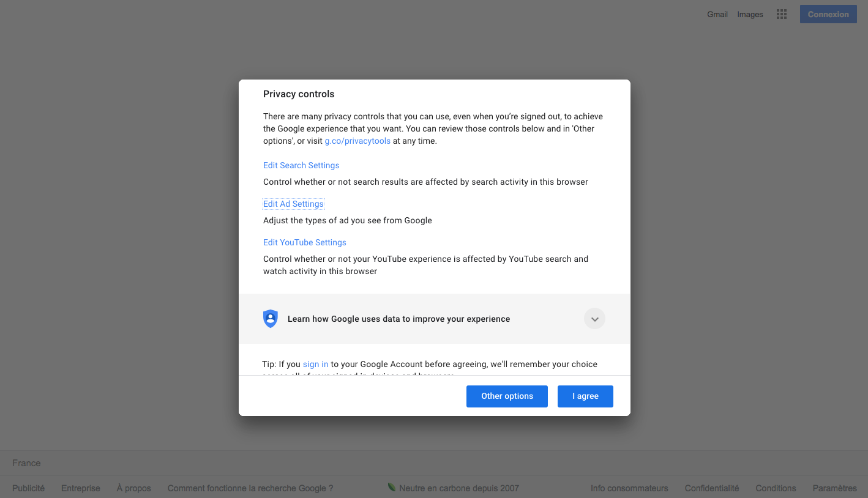Open the Google apps grid icon
The height and width of the screenshot is (498, 868).
tap(781, 15)
